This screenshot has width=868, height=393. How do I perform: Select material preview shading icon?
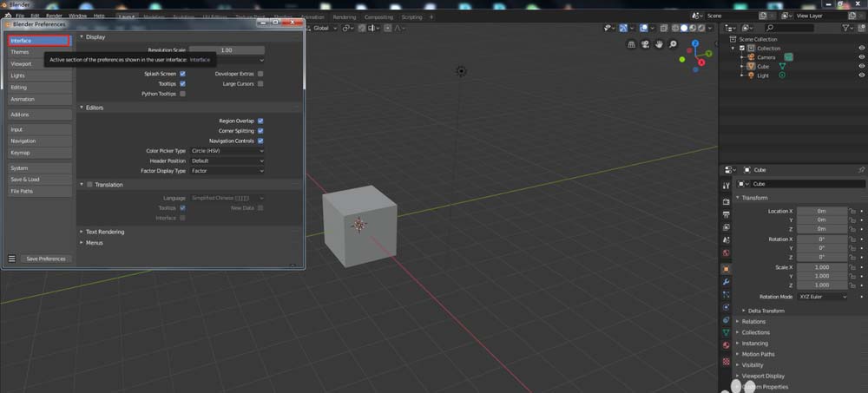693,29
